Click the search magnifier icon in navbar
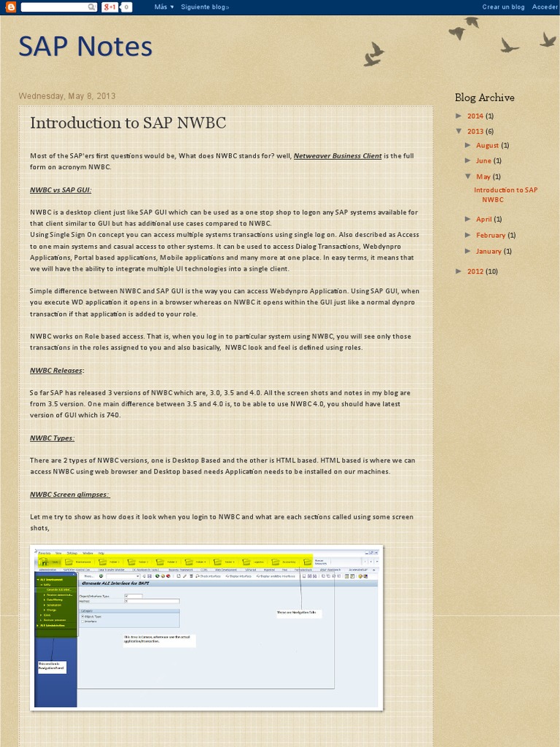560x747 pixels. click(91, 7)
